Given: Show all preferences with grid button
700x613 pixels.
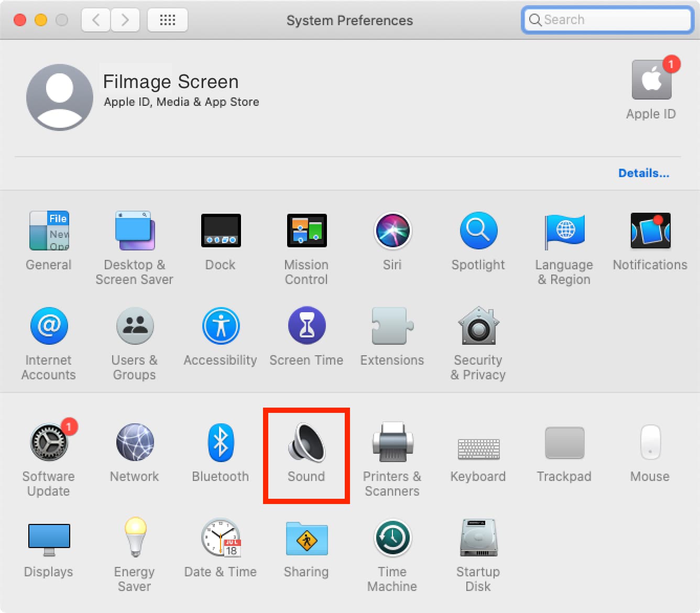Looking at the screenshot, I should [168, 20].
